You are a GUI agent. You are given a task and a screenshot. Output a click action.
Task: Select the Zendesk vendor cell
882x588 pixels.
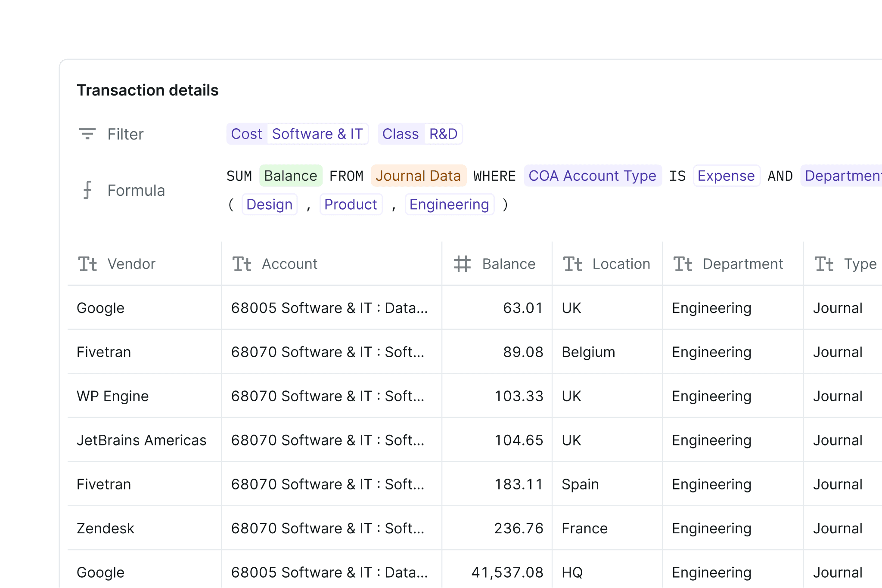(144, 528)
